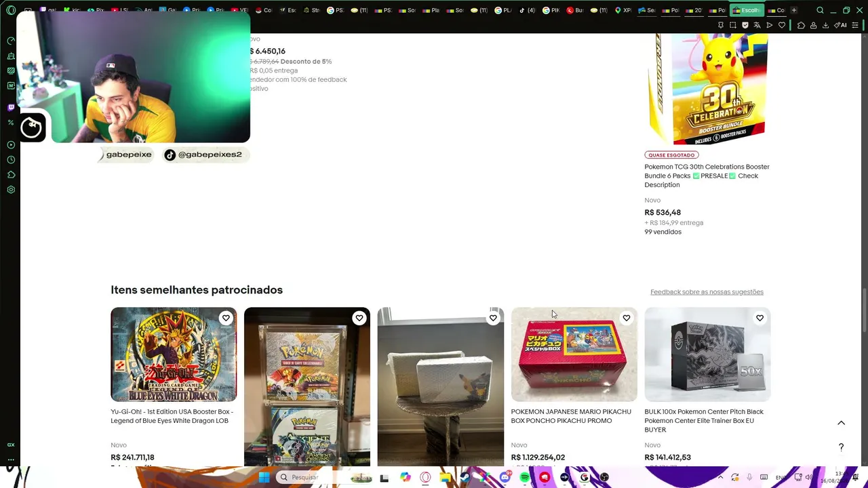Viewport: 868px width, 488px height.
Task: Favorite the white box on table item
Action: (x=493, y=318)
